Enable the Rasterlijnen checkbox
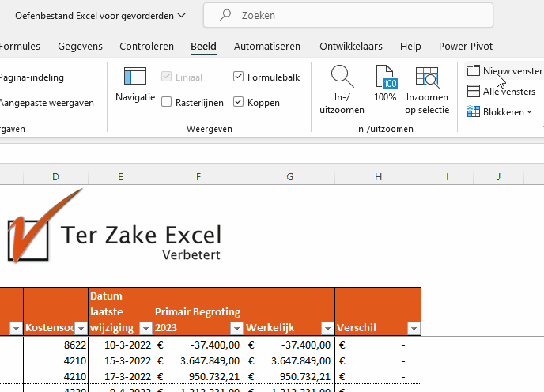544x392 pixels. click(167, 102)
